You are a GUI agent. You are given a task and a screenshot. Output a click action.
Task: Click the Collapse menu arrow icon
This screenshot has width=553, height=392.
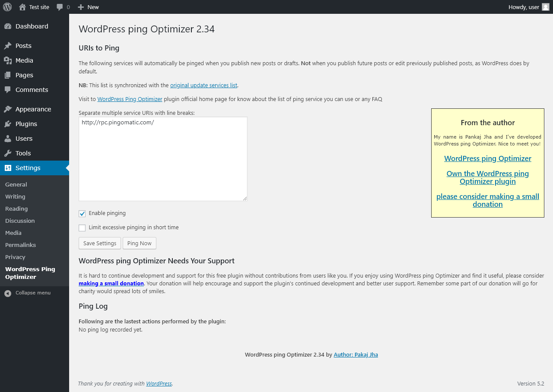click(x=8, y=293)
